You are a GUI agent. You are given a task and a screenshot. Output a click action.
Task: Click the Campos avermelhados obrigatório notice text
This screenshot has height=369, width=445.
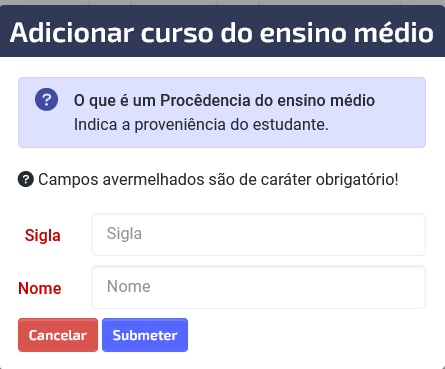[x=218, y=180]
